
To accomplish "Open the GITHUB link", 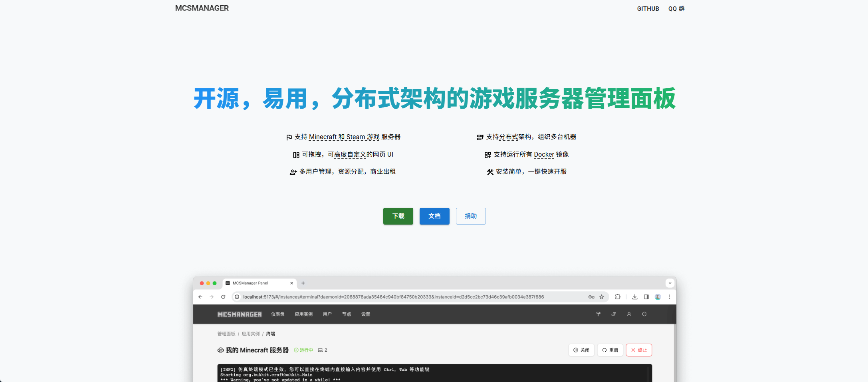I will [648, 9].
